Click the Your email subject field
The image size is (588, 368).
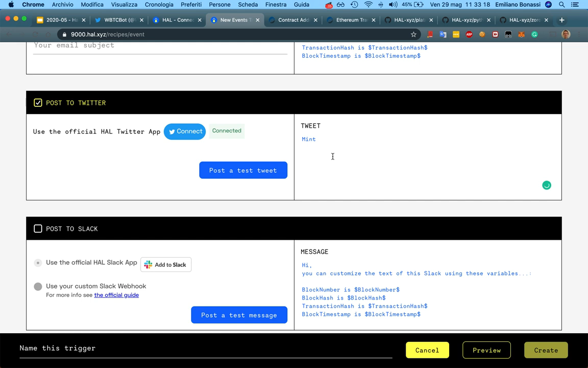160,47
